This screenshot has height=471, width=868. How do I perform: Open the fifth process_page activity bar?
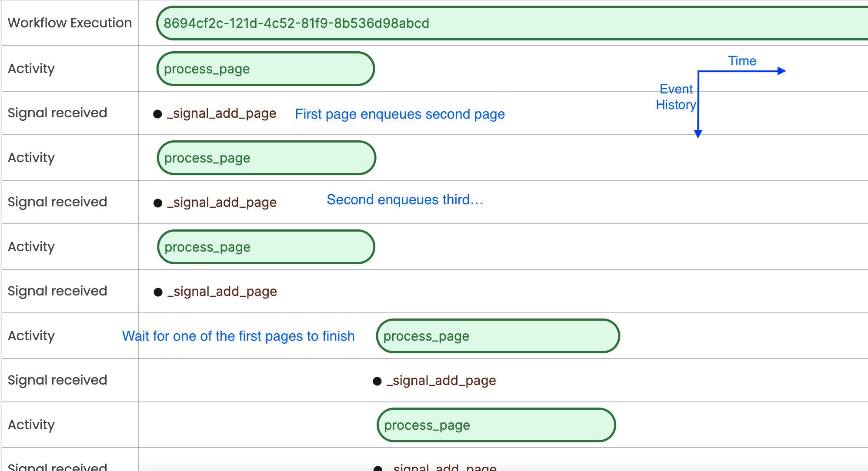496,425
